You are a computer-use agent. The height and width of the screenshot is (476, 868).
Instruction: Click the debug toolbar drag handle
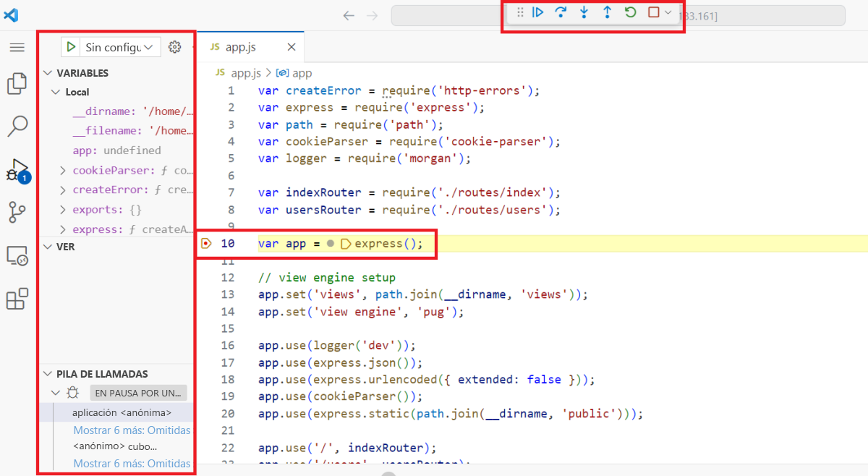tap(520, 12)
